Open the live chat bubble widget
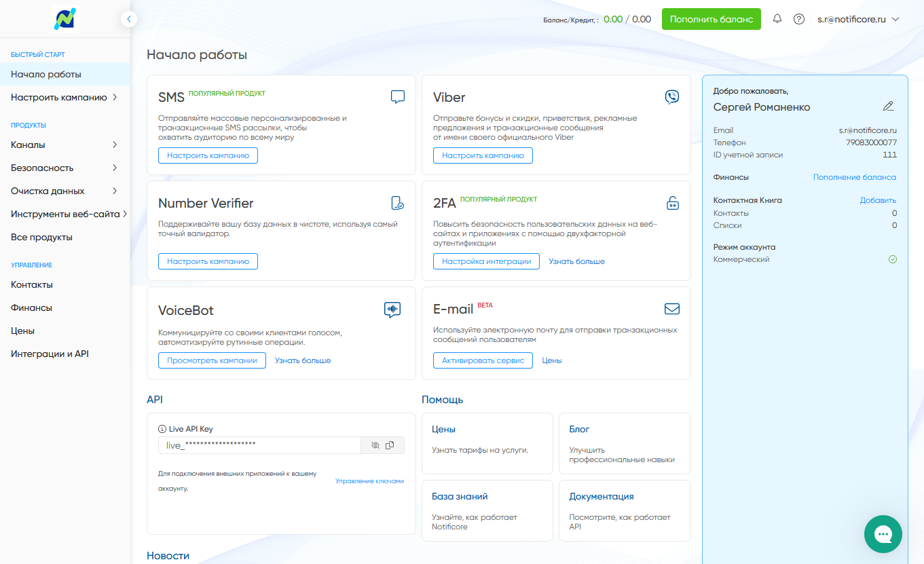This screenshot has height=564, width=924. (883, 534)
